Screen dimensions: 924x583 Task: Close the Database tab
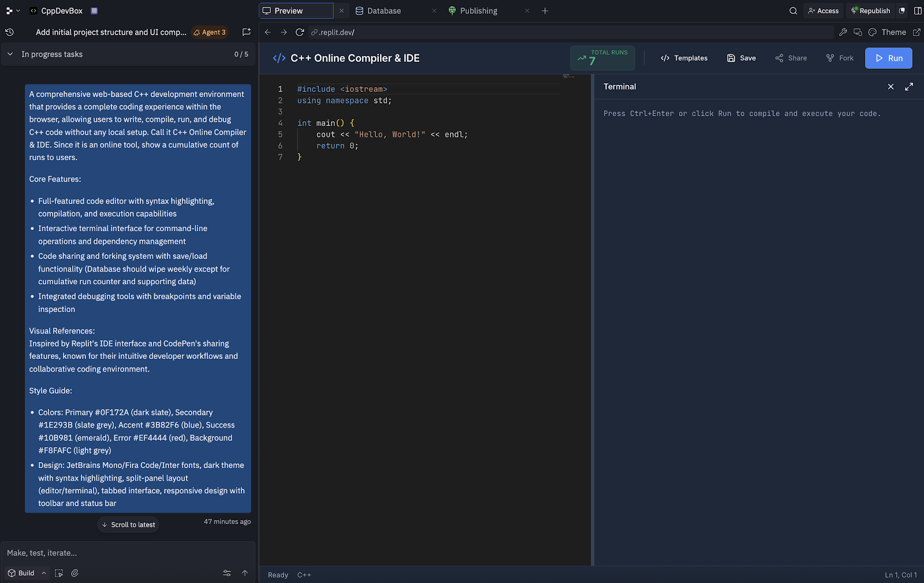coord(434,10)
